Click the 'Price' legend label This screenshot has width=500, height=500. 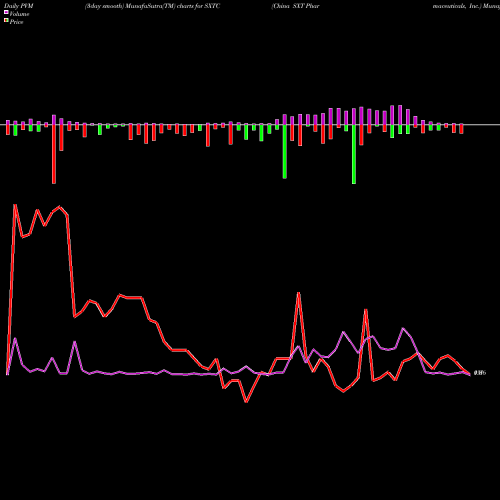(16, 22)
